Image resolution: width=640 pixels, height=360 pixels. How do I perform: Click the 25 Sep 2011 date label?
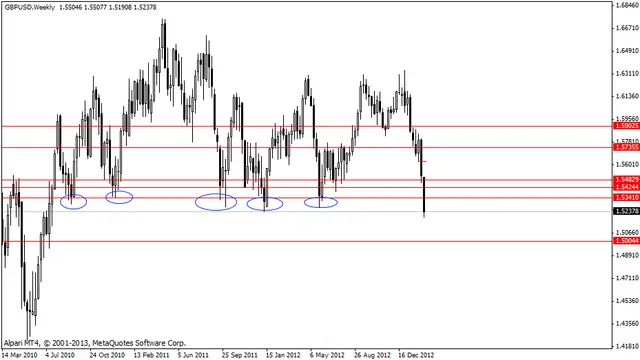[x=240, y=355]
